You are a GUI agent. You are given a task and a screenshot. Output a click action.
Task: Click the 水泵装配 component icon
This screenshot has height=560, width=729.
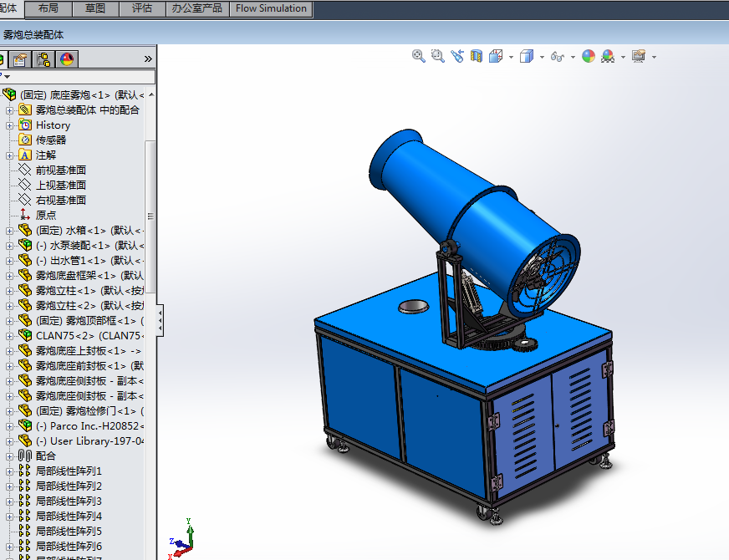pyautogui.click(x=25, y=245)
